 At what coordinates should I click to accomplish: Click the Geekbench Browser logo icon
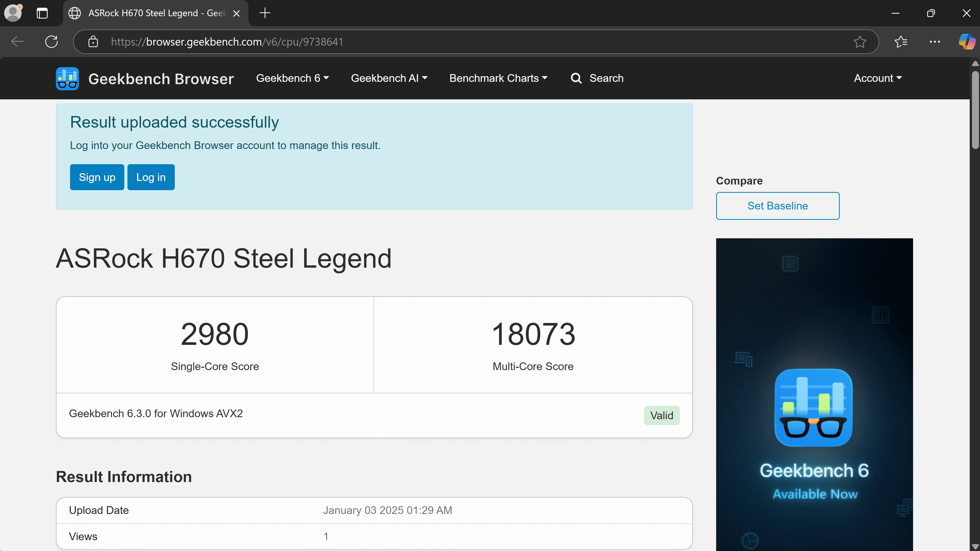[x=67, y=79]
